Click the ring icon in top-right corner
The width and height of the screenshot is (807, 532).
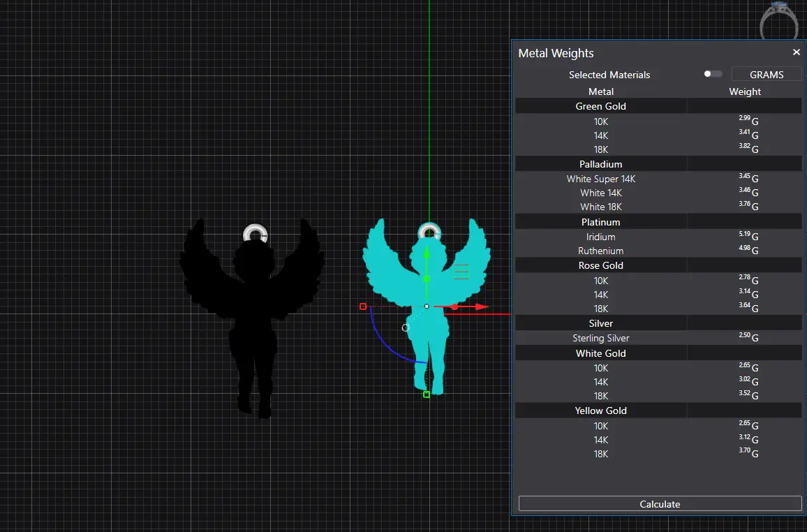[x=778, y=21]
